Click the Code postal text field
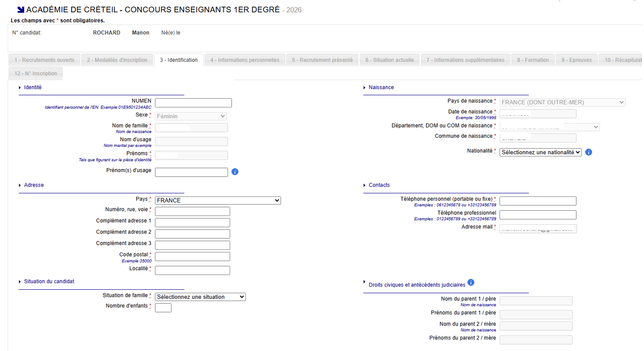644x351 pixels. (x=192, y=257)
